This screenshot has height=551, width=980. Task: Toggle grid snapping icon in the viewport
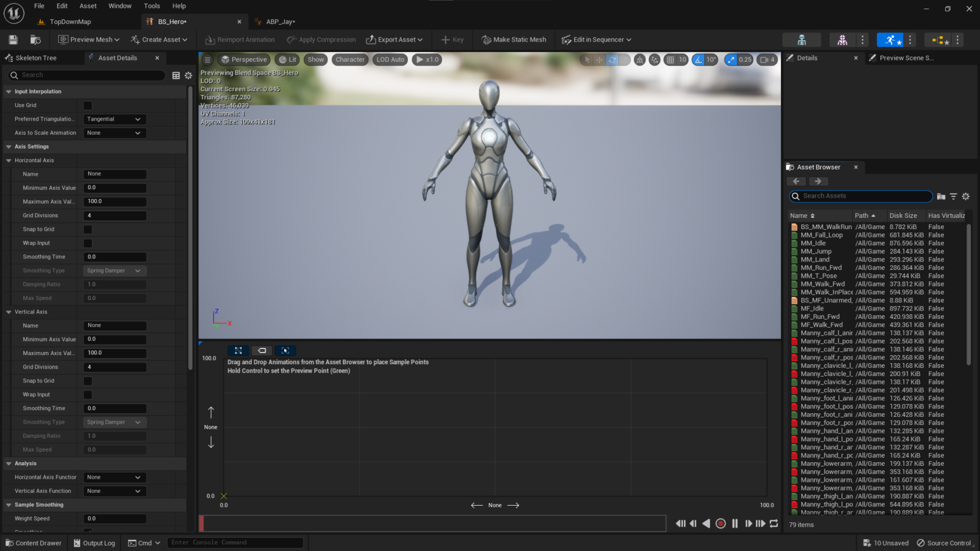click(x=671, y=60)
